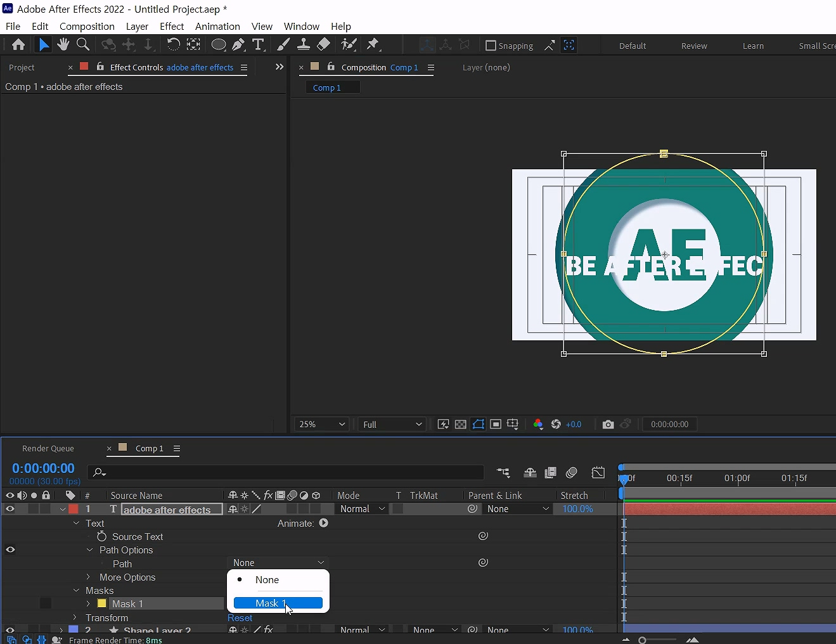Open the Composition menu
Image resolution: width=836 pixels, height=644 pixels.
click(87, 26)
